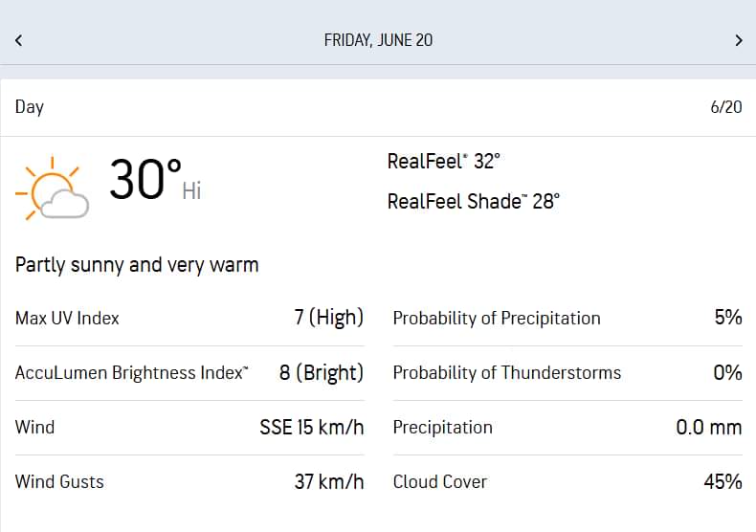This screenshot has height=532, width=756.
Task: Go to the previous day arrow
Action: (x=18, y=40)
